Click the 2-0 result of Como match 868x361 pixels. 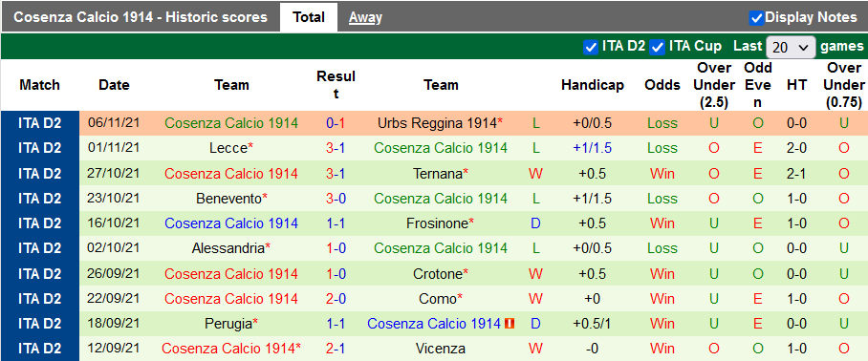pyautogui.click(x=336, y=299)
